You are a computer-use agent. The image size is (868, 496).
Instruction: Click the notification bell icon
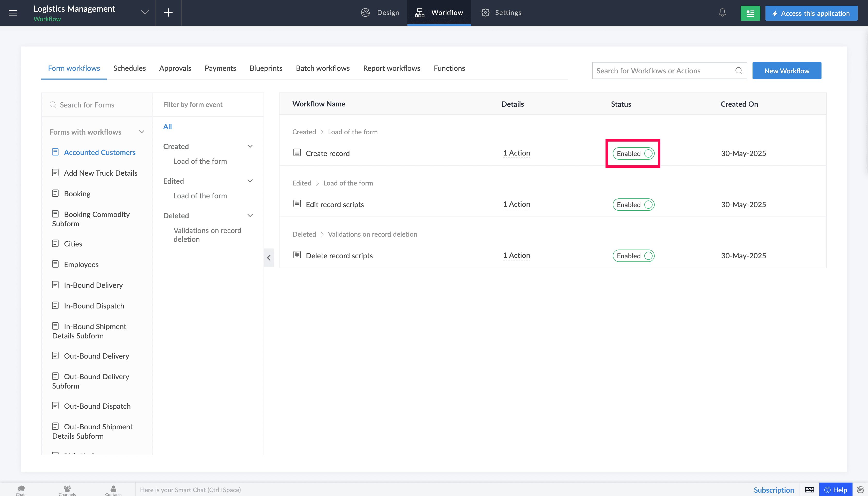click(x=722, y=13)
